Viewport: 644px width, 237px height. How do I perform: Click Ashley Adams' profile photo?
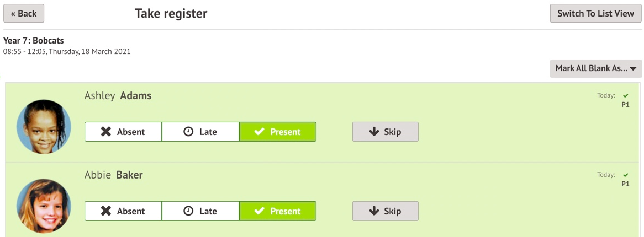[44, 126]
